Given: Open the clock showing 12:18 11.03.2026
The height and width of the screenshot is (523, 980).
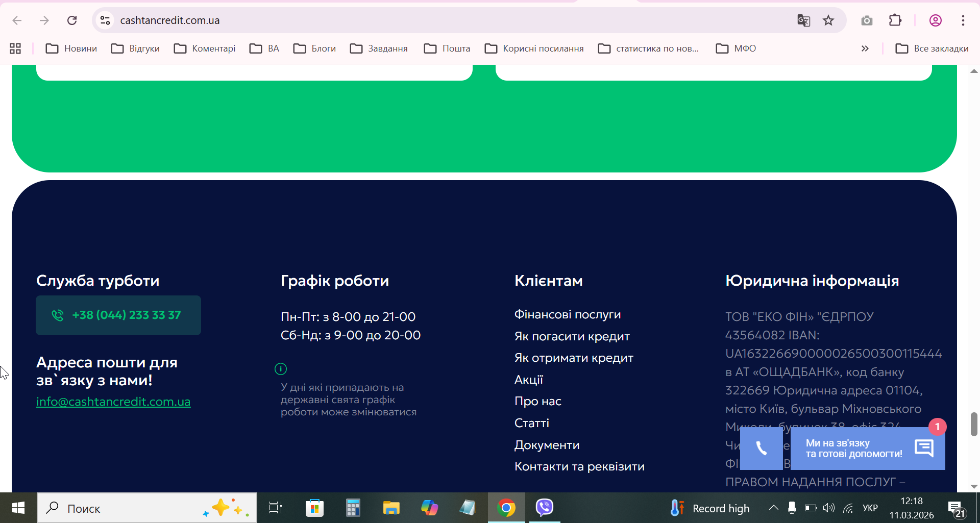Looking at the screenshot, I should click(912, 508).
